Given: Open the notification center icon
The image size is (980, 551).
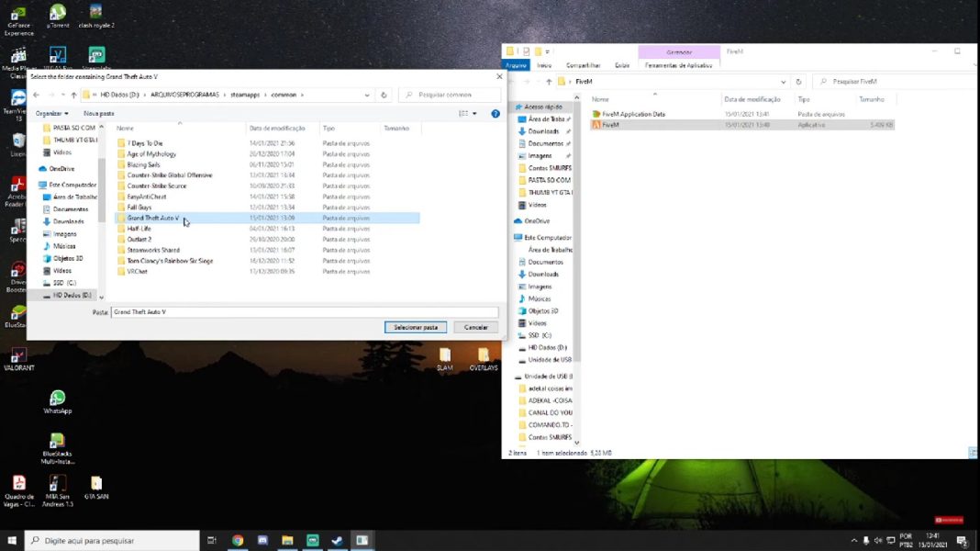Looking at the screenshot, I should [x=963, y=540].
